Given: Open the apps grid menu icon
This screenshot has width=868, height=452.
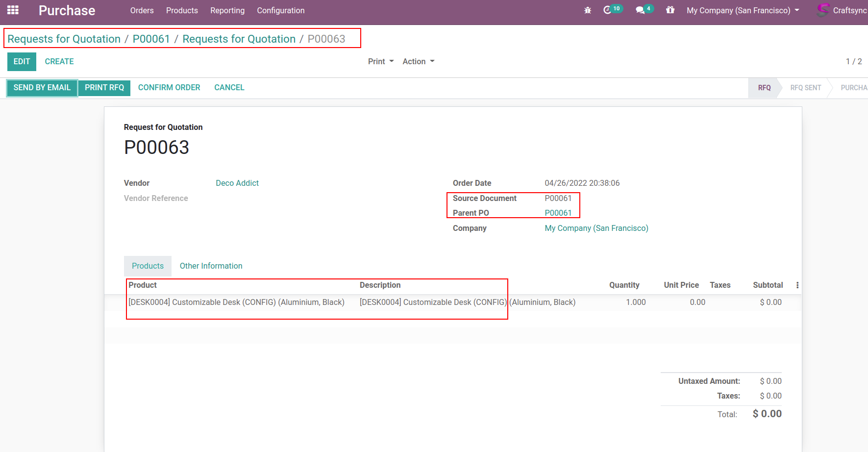Looking at the screenshot, I should pos(13,10).
